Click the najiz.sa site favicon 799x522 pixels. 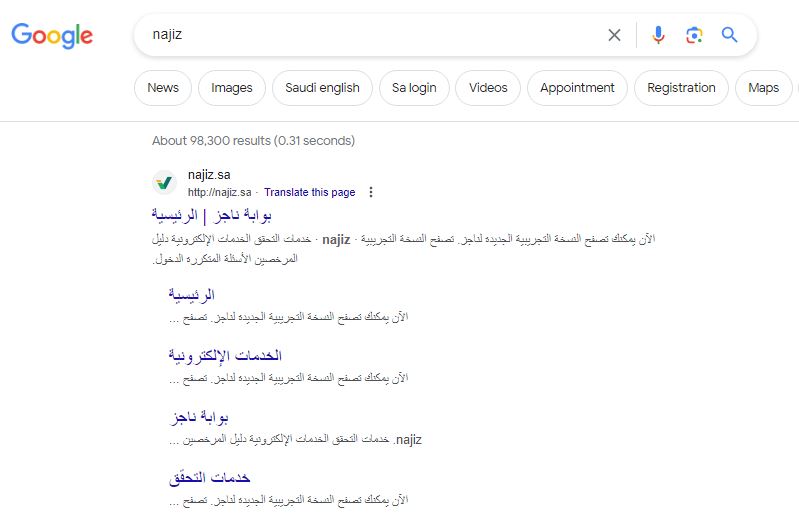pos(164,182)
